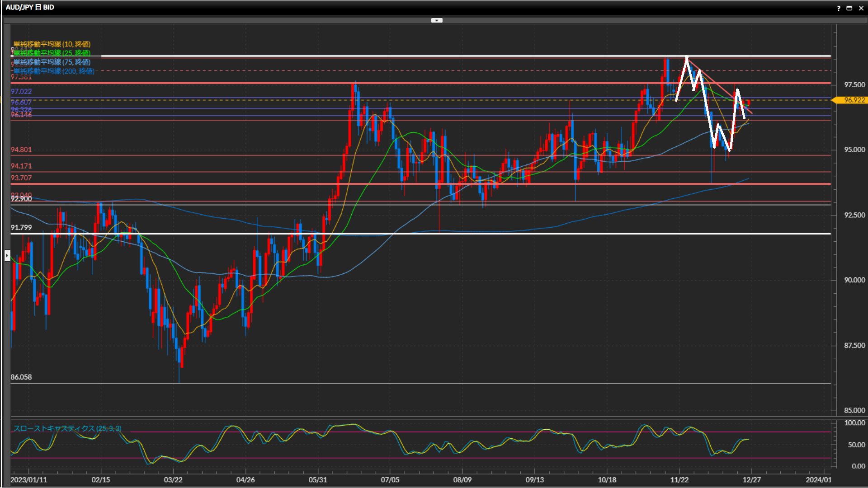This screenshot has width=868, height=488.
Task: Click the Slow Stochastics indicator label
Action: [x=67, y=428]
